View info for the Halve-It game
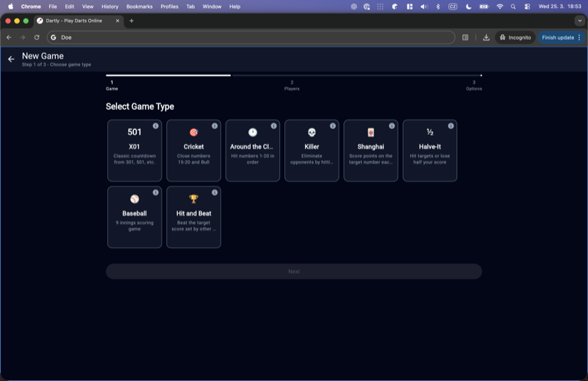Image resolution: width=588 pixels, height=381 pixels. click(451, 126)
